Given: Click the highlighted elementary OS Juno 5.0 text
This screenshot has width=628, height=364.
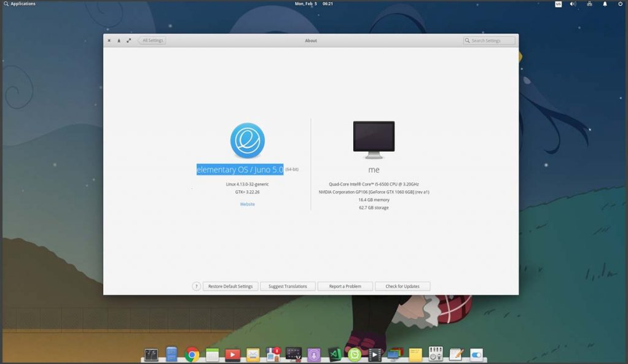Looking at the screenshot, I should pos(240,169).
